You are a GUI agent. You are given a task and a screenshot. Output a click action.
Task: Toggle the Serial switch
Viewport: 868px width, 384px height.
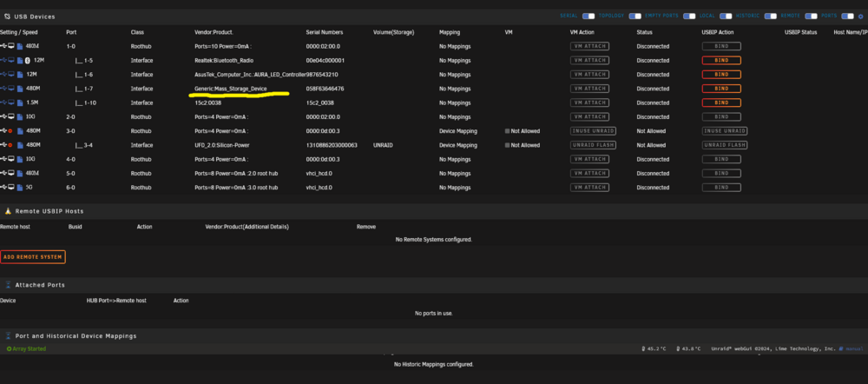click(589, 16)
